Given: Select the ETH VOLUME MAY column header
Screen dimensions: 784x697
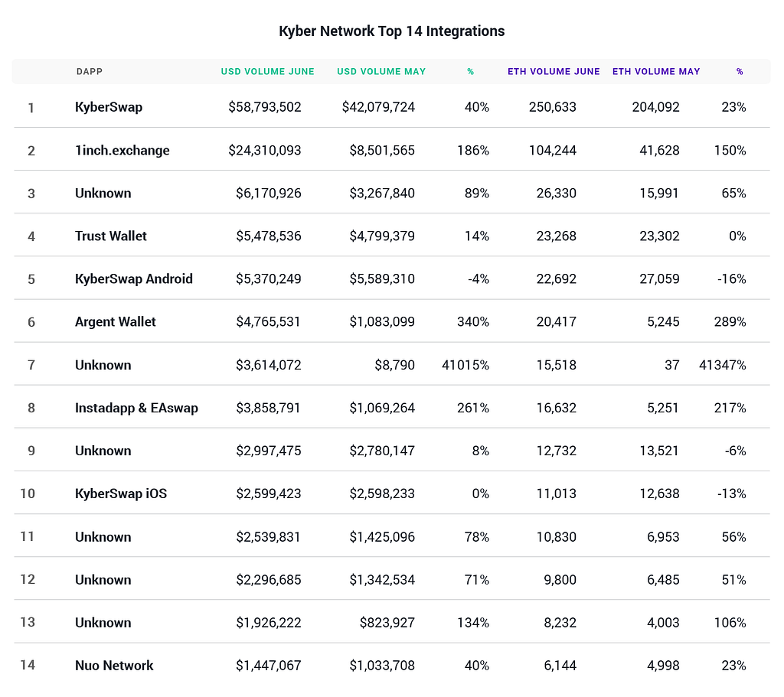Looking at the screenshot, I should (656, 72).
